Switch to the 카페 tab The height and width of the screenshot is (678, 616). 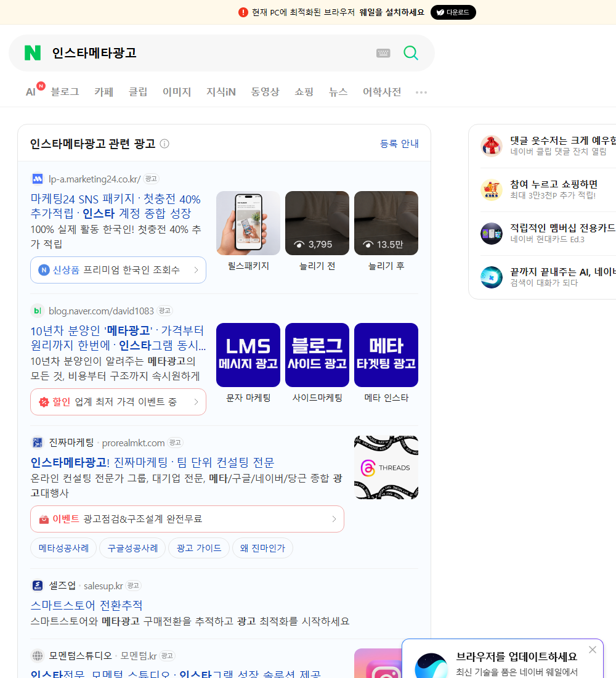point(103,92)
